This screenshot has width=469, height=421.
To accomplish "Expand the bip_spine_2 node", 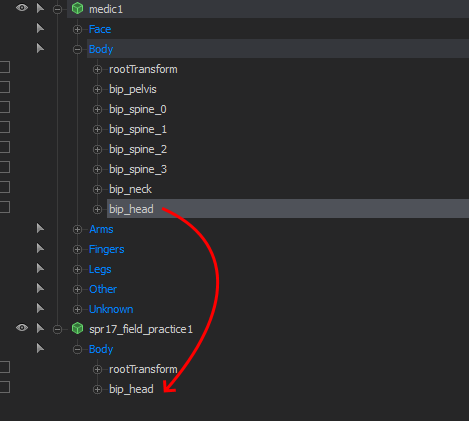I will pyautogui.click(x=97, y=150).
